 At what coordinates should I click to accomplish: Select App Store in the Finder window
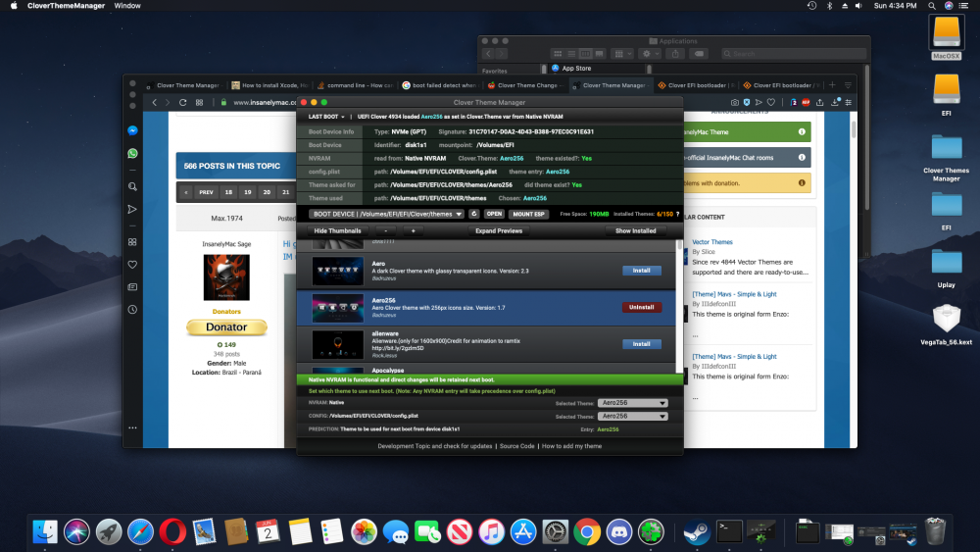(575, 69)
